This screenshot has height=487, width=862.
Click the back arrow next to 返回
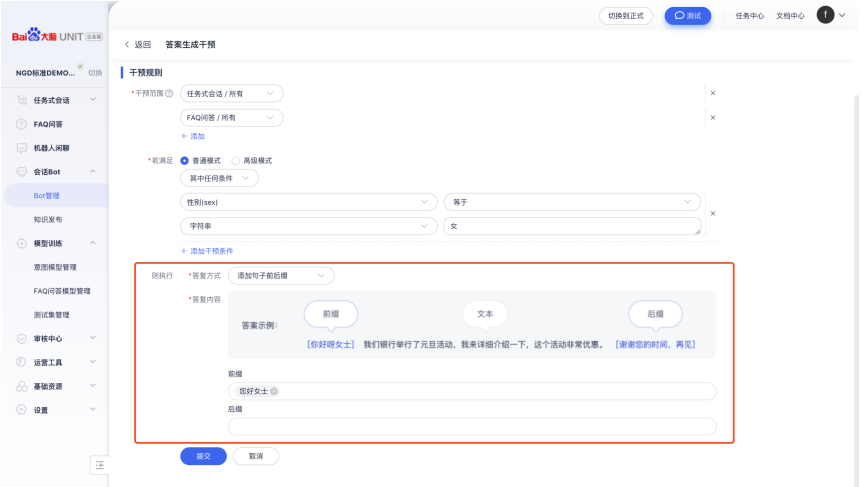127,45
